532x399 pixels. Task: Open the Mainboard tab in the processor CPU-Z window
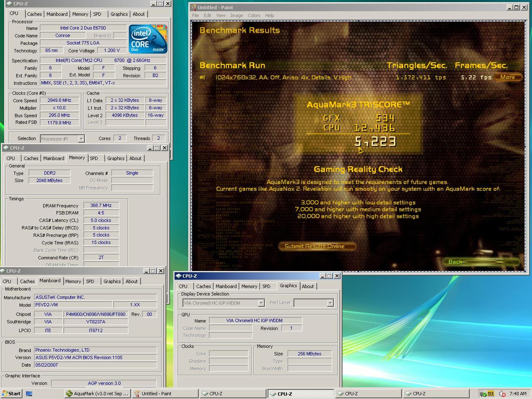tap(57, 14)
